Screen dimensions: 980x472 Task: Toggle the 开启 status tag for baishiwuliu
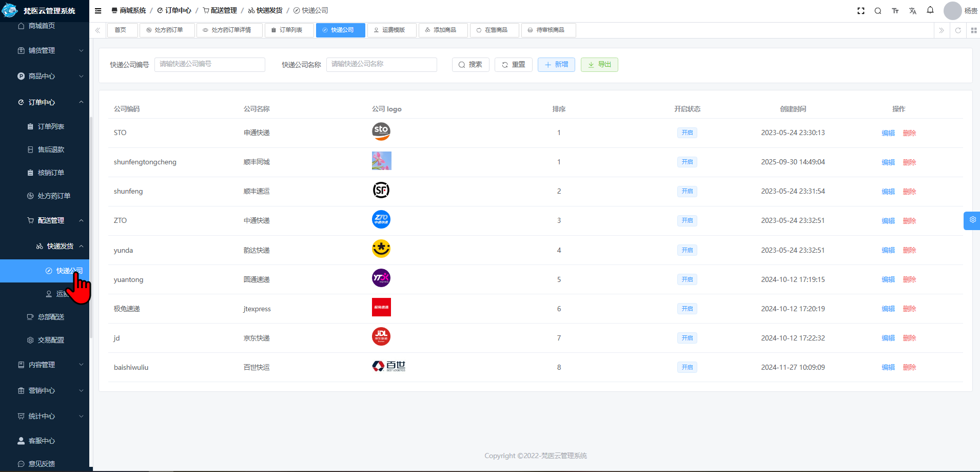click(x=687, y=367)
